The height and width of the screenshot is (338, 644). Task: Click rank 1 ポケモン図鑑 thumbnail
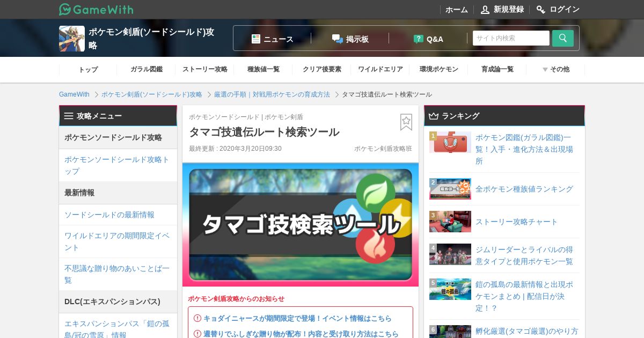[450, 142]
